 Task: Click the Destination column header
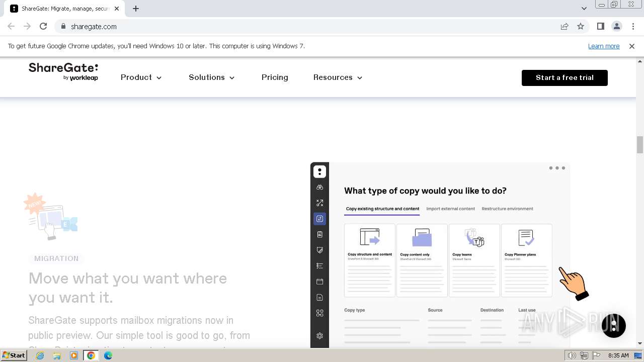click(492, 310)
